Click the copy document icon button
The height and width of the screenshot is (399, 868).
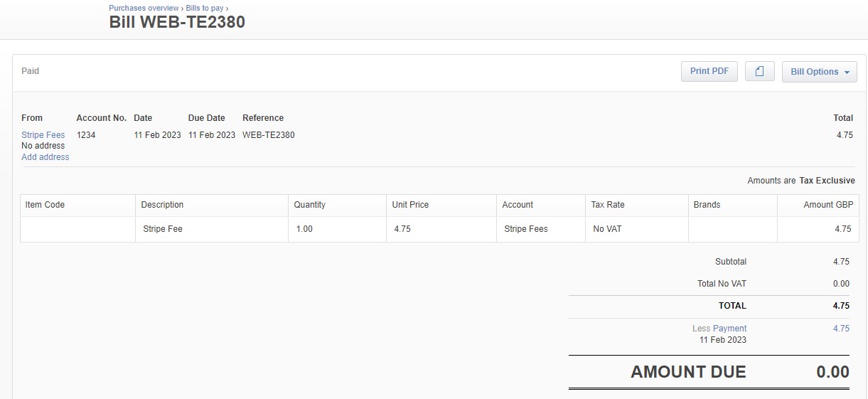click(759, 71)
